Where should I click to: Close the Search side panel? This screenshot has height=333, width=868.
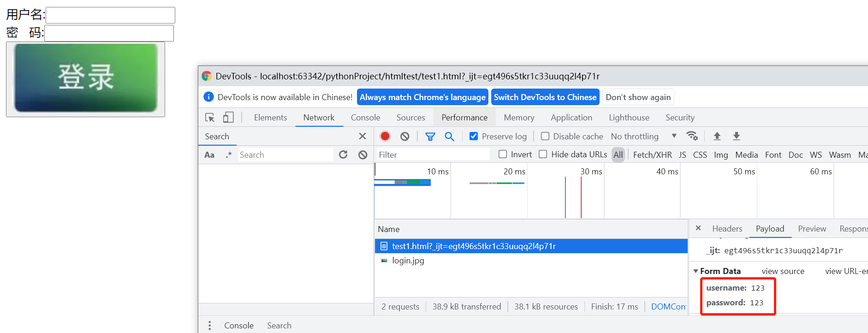tap(363, 136)
